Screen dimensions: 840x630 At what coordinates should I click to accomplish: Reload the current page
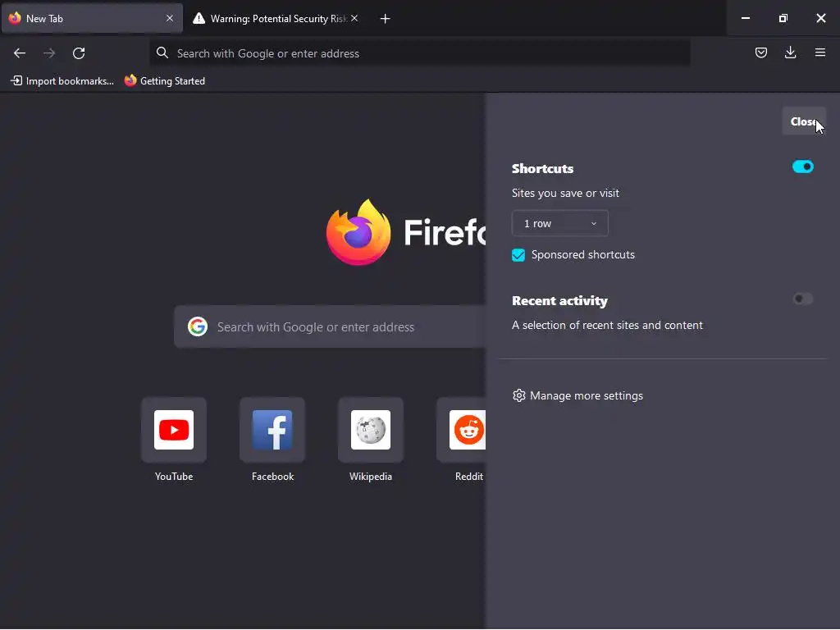[x=79, y=53]
